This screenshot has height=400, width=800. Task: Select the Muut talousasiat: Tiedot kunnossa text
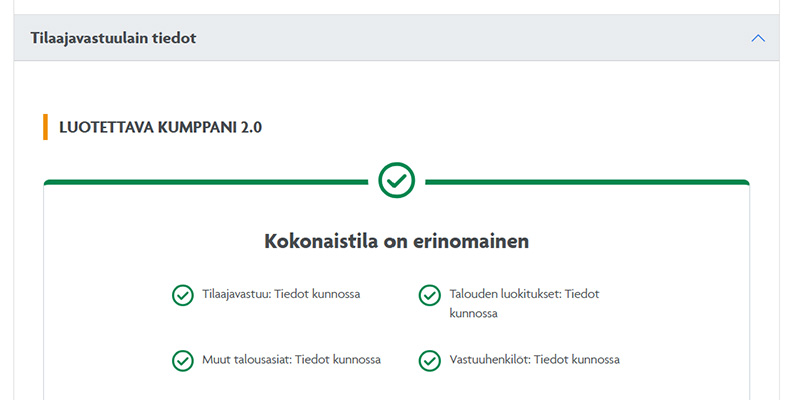coord(291,360)
